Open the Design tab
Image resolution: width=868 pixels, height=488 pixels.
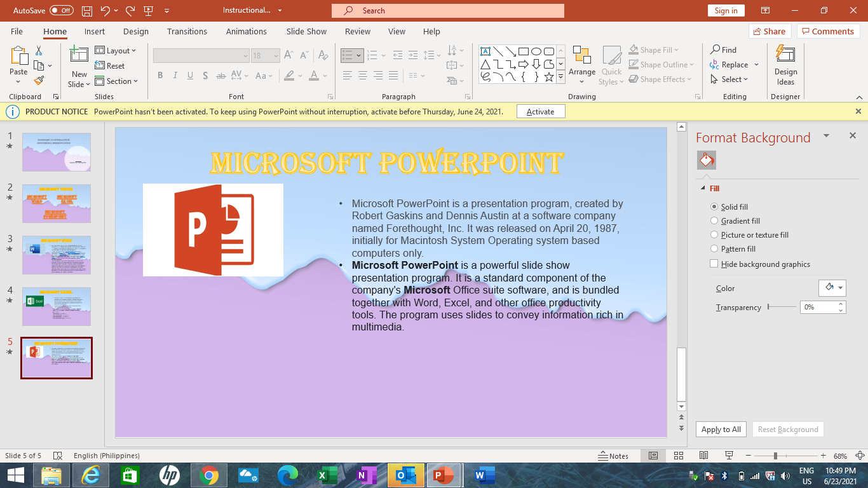136,31
